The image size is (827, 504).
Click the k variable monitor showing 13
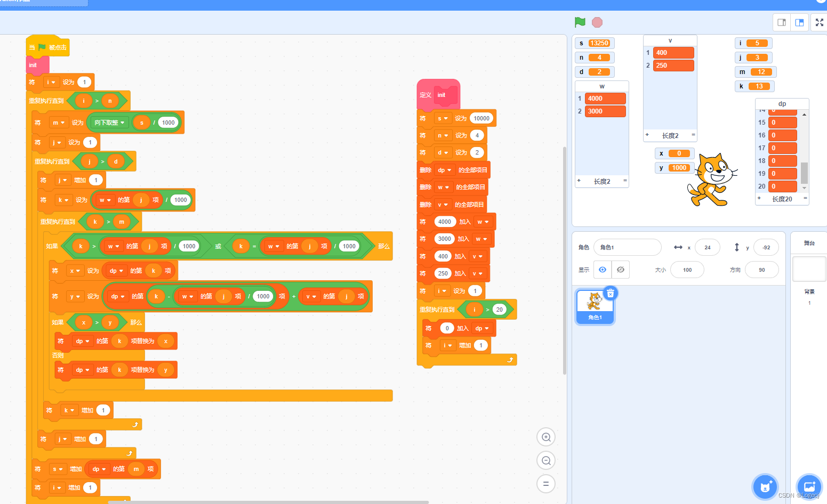(754, 86)
